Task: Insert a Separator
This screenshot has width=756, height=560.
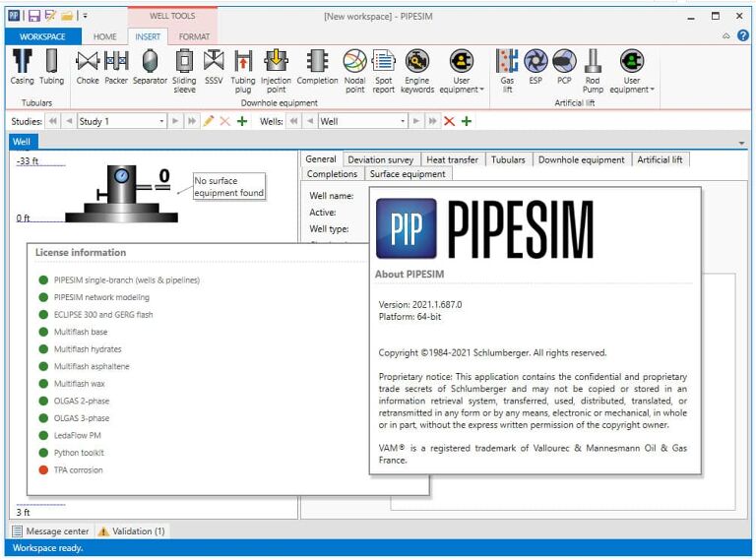Action: point(150,67)
